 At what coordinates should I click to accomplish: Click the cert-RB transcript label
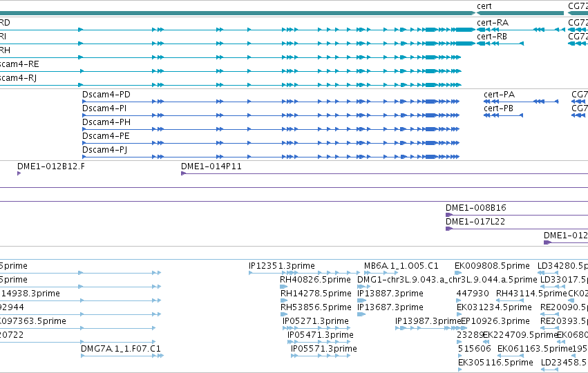coord(492,37)
